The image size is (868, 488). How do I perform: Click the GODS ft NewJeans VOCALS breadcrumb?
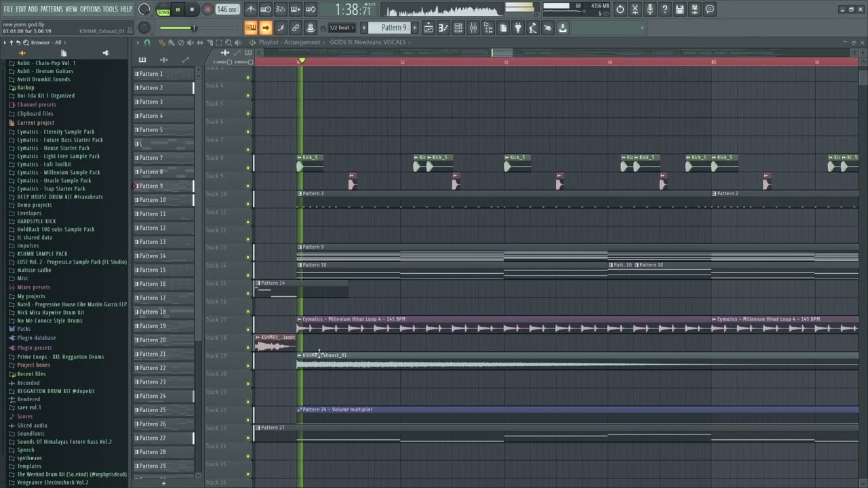coord(368,42)
